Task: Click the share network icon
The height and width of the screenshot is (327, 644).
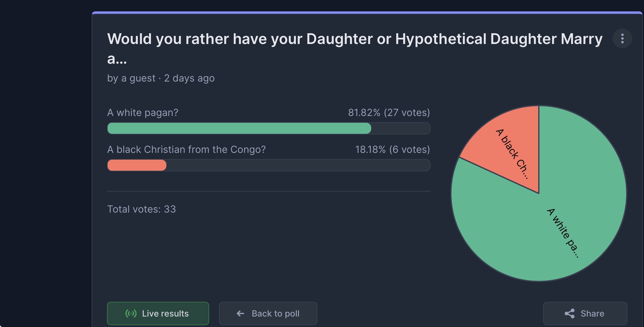Action: click(570, 313)
